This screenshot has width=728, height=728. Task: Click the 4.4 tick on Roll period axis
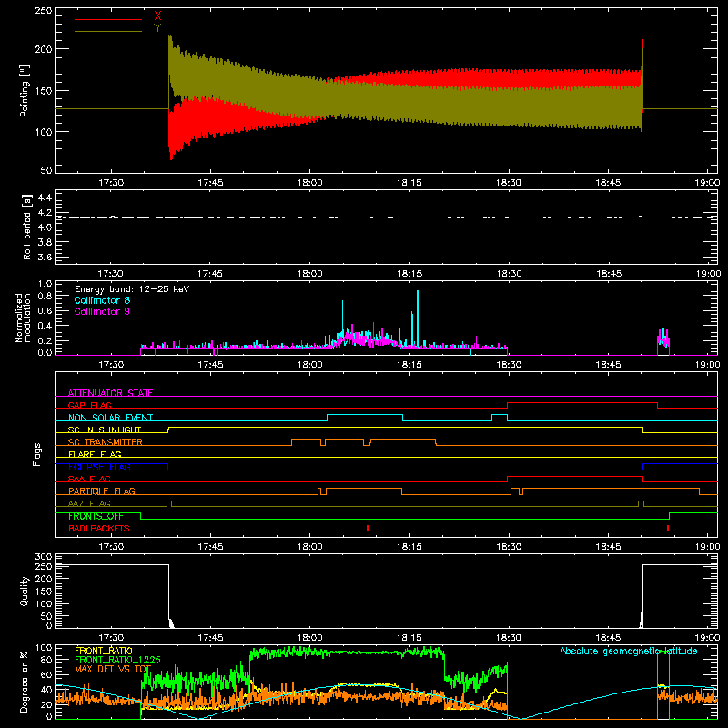point(45,197)
